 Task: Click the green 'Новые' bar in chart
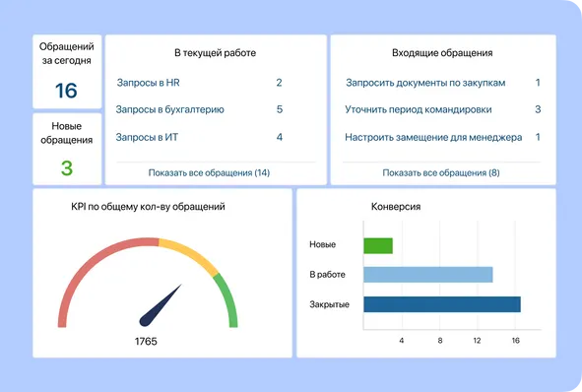click(378, 246)
